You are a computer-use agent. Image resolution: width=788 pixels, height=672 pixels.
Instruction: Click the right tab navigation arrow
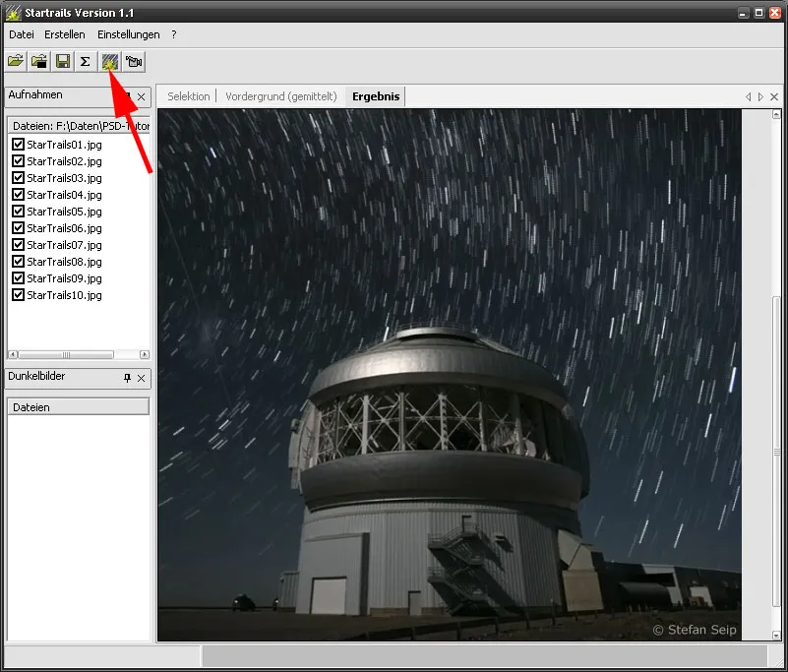tap(759, 96)
